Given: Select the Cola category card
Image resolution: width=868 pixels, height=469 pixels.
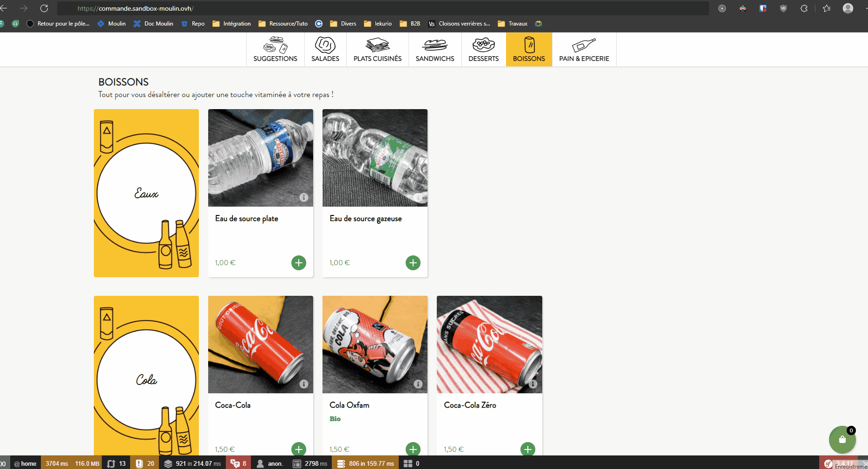Looking at the screenshot, I should [x=146, y=375].
